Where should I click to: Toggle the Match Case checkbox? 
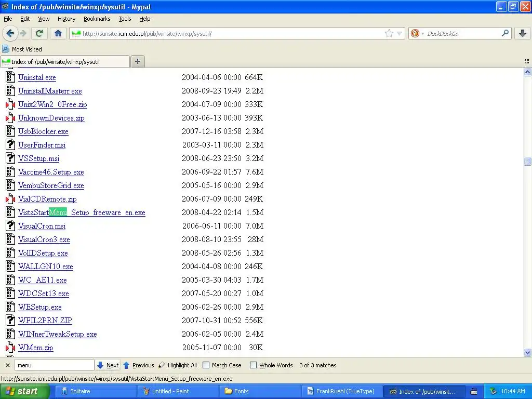(x=206, y=365)
